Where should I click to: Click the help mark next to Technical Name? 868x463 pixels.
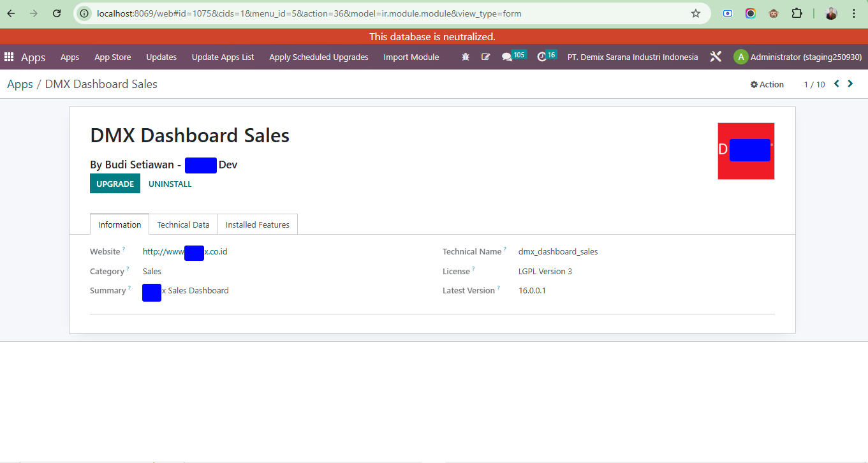coord(505,249)
